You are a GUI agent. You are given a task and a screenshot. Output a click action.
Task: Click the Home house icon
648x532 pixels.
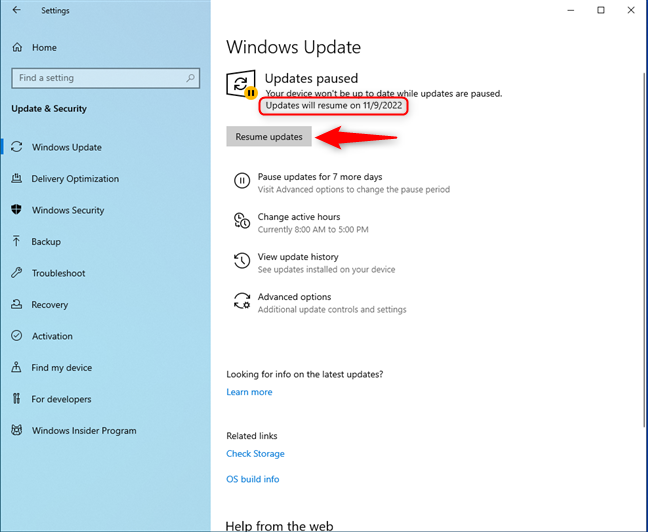point(17,48)
